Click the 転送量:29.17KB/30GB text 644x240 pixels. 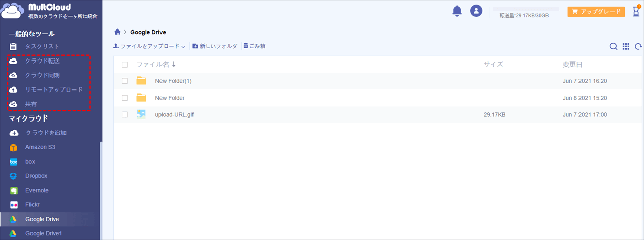coord(524,16)
